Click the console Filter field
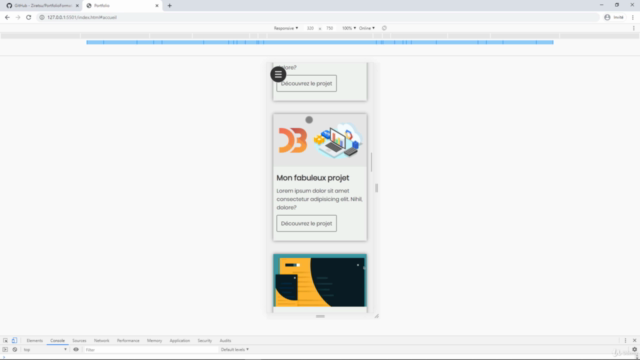 coord(150,349)
